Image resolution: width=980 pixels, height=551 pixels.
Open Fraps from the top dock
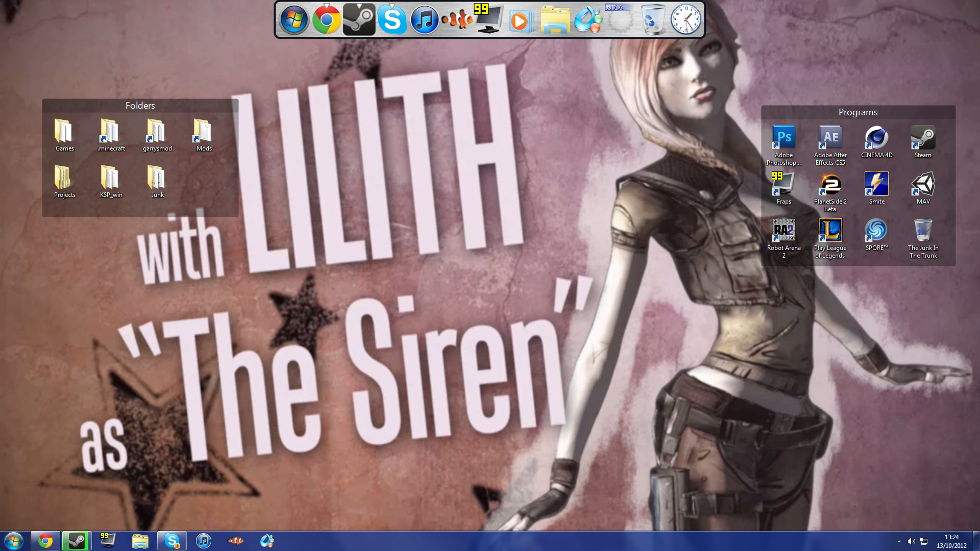pyautogui.click(x=489, y=19)
